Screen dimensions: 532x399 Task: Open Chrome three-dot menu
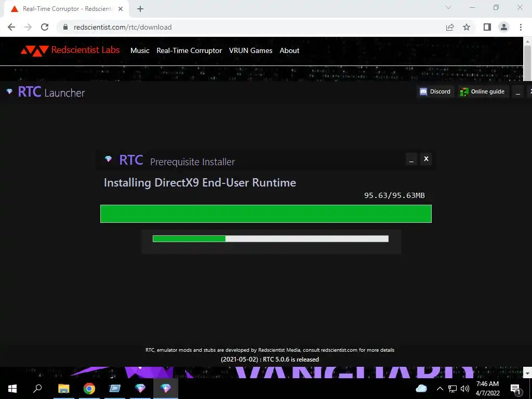(x=521, y=27)
